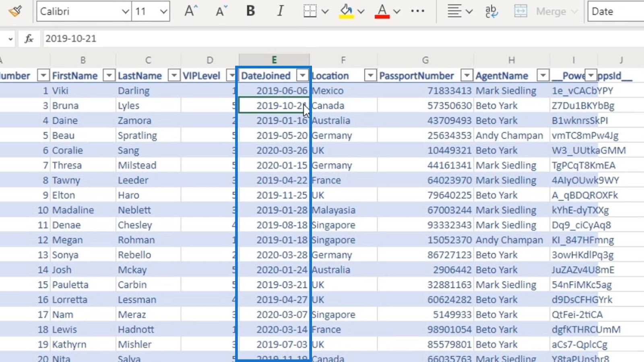Viewport: 644px width, 362px height.
Task: Open the LastName column filter dropdown
Action: (173, 75)
